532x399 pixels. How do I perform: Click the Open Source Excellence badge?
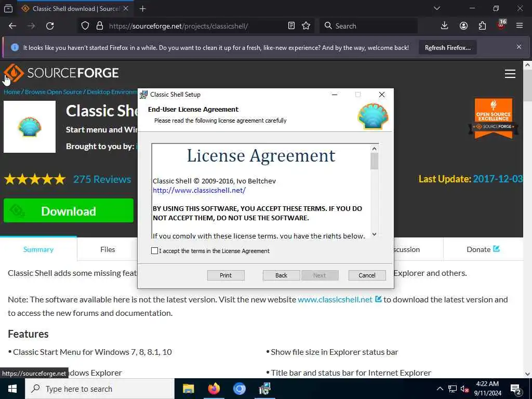click(494, 118)
